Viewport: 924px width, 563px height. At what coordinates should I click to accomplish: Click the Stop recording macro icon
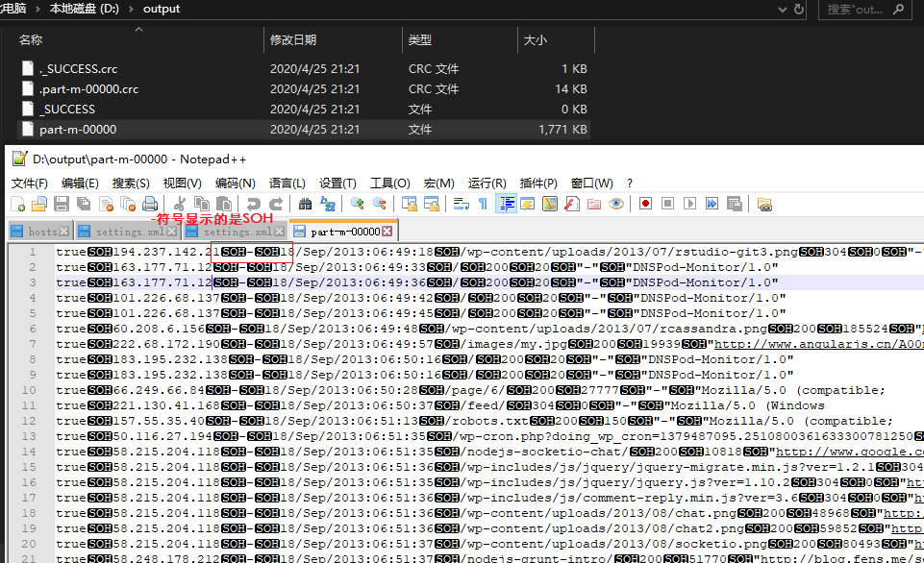tap(667, 204)
